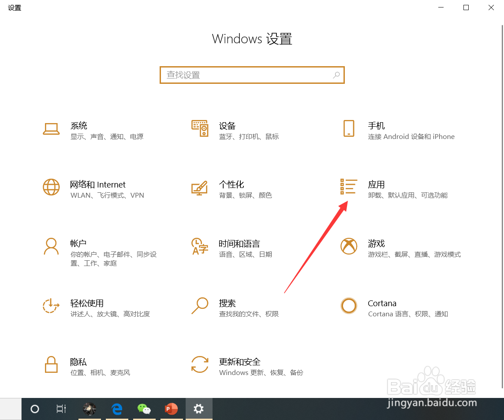Open the 游戏 Xbox icon
504x420 pixels.
(x=349, y=246)
